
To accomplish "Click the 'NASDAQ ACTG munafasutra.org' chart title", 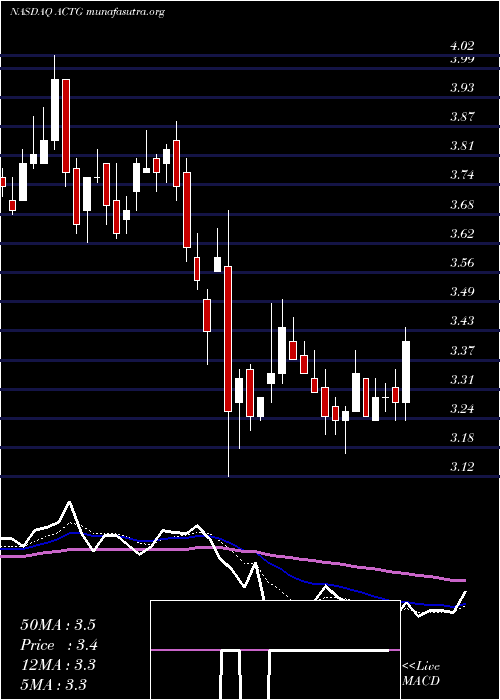I will (87, 12).
